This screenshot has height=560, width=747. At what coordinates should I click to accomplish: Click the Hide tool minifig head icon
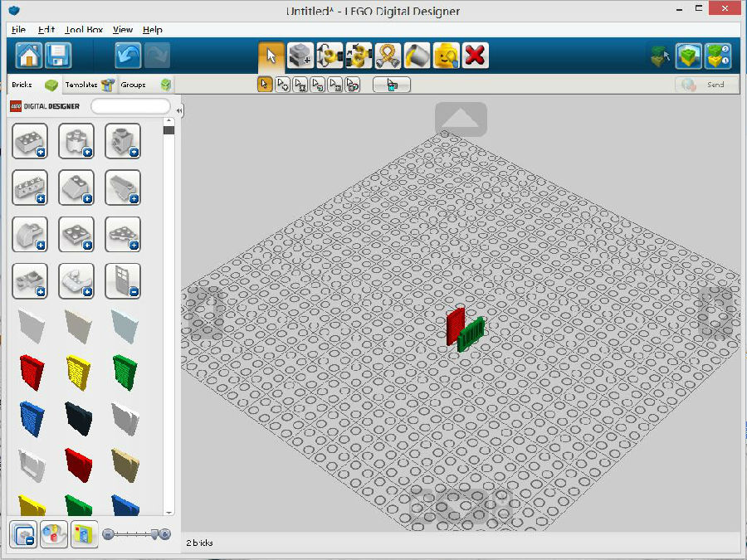[446, 56]
